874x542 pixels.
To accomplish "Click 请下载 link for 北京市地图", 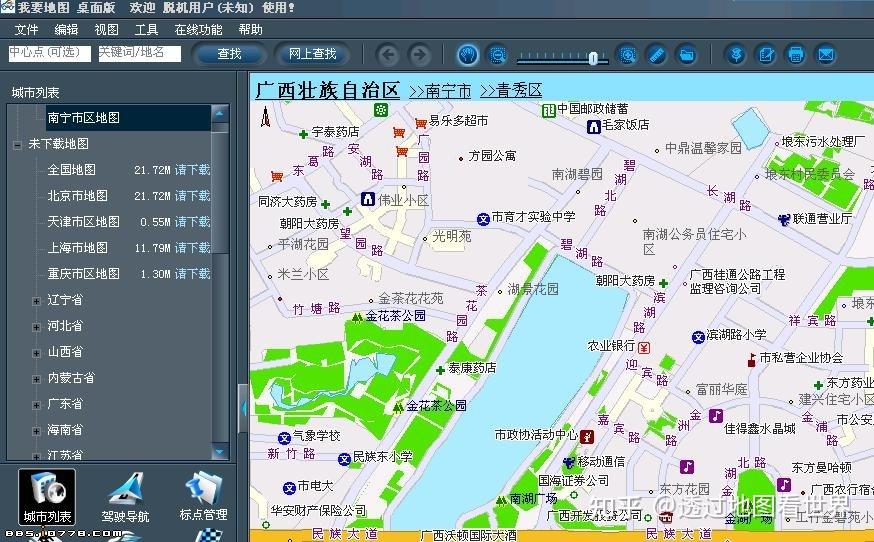I will click(x=193, y=196).
